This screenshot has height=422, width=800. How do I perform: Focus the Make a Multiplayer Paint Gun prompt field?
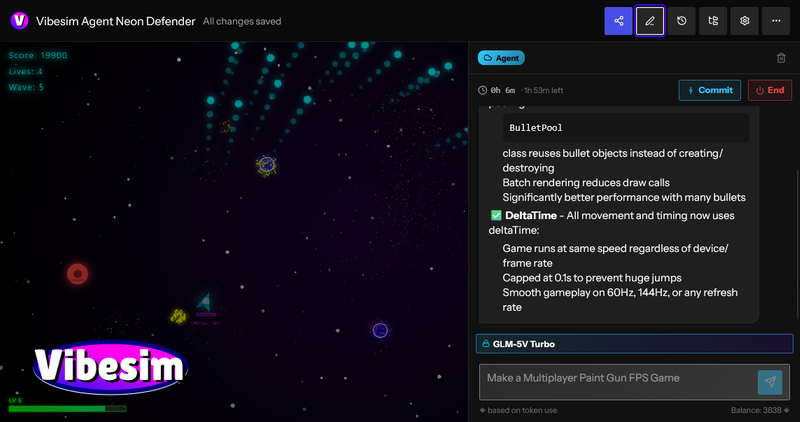coord(617,382)
